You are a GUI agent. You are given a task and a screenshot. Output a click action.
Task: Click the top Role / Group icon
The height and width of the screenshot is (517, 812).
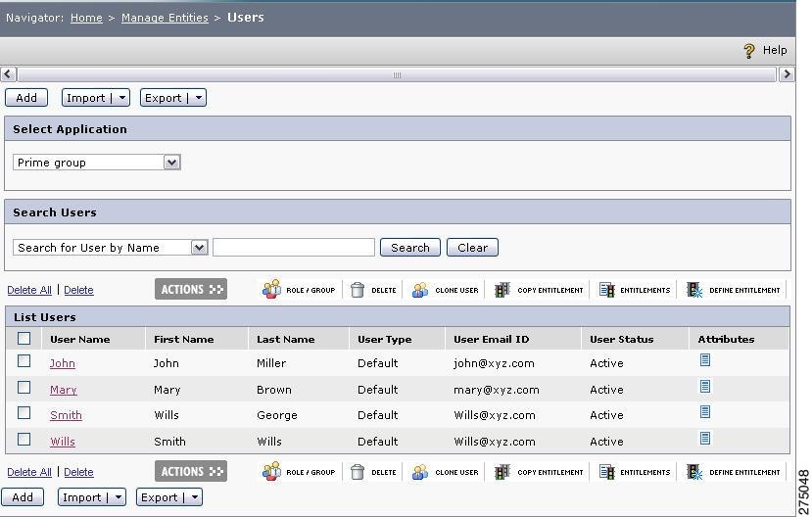[x=271, y=289]
